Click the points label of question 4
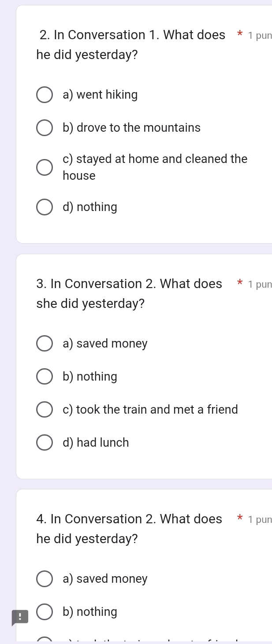The height and width of the screenshot is (644, 272). [260, 520]
